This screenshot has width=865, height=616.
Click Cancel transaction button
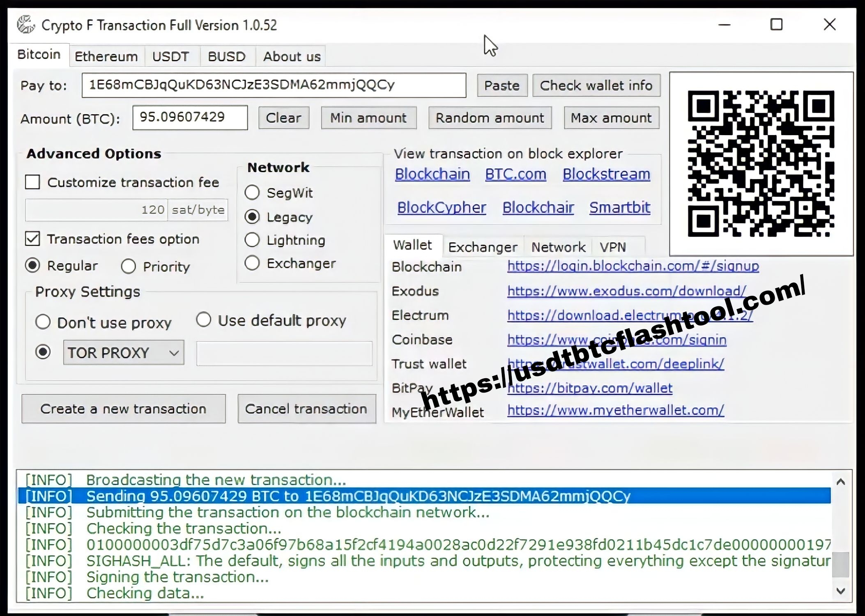pyautogui.click(x=306, y=409)
